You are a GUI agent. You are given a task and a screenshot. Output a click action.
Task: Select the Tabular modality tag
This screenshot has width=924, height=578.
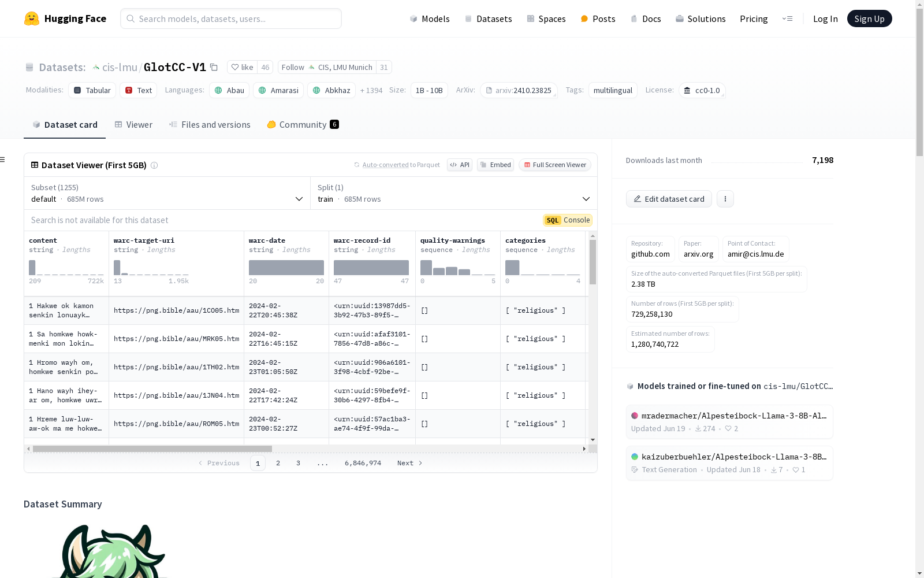click(x=92, y=90)
